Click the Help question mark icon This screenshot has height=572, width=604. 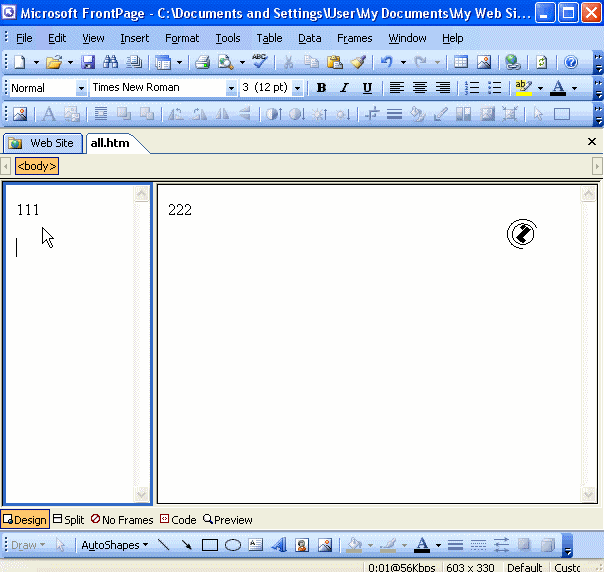[x=571, y=62]
